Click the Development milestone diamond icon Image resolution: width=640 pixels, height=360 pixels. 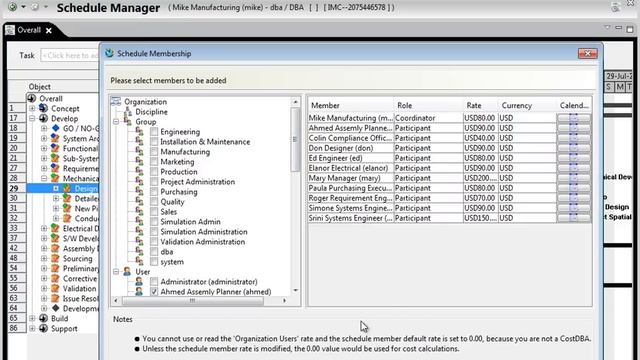pyautogui.click(x=56, y=308)
